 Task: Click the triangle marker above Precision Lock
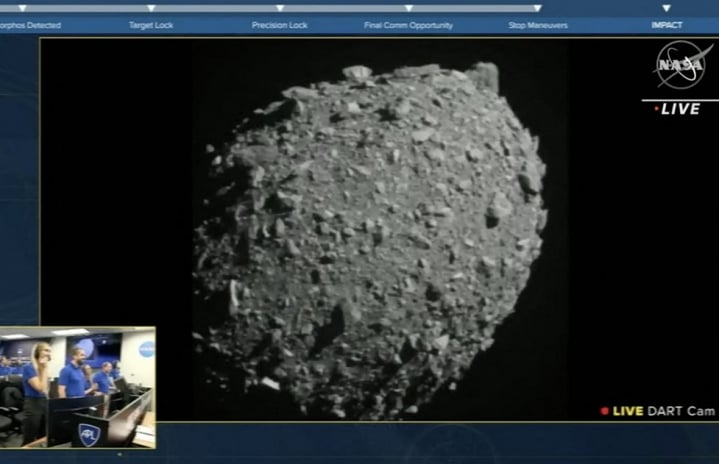280,8
